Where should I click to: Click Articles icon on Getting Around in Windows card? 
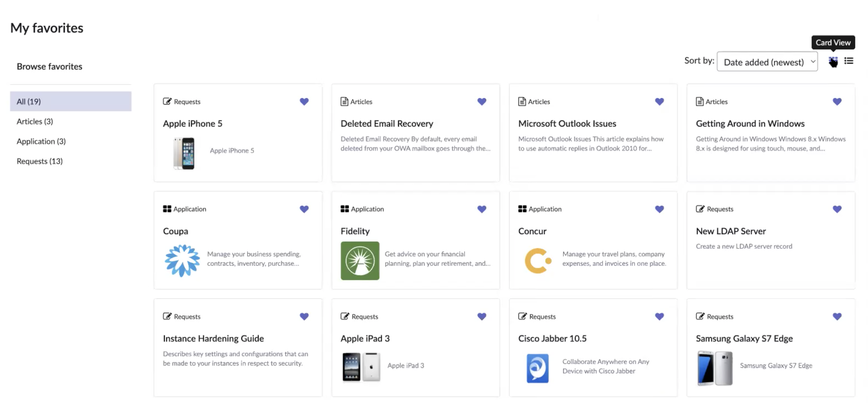tap(699, 101)
